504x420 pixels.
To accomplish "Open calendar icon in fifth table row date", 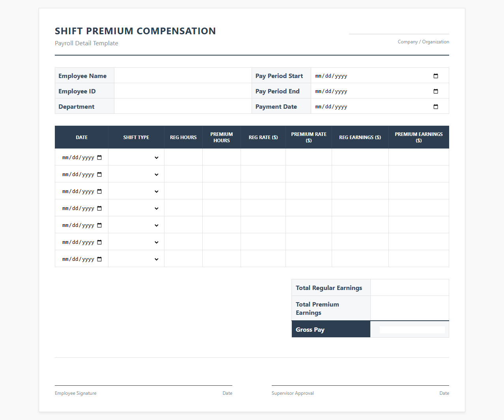I will [x=99, y=225].
